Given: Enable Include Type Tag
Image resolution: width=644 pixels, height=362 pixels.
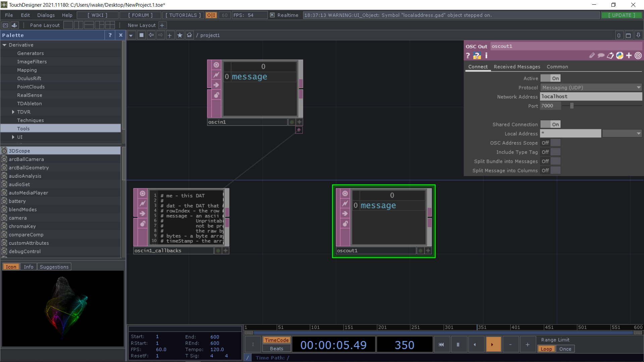Looking at the screenshot, I should [x=555, y=152].
